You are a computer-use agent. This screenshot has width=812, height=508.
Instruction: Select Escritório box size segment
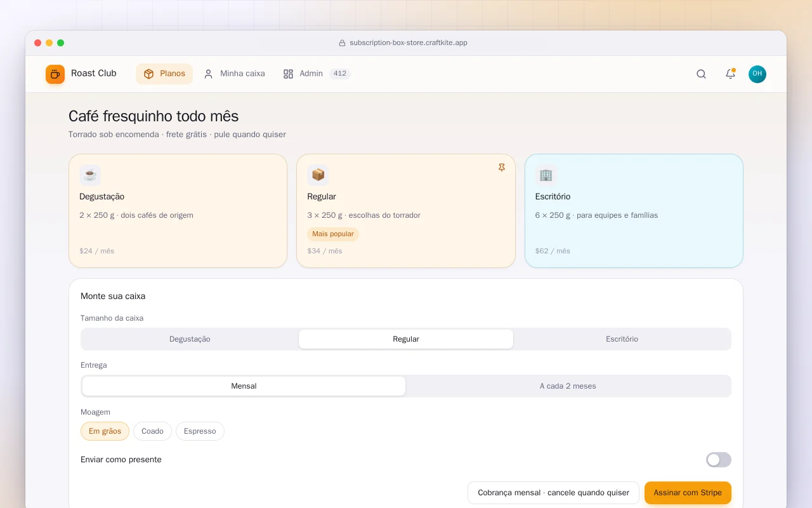tap(622, 339)
